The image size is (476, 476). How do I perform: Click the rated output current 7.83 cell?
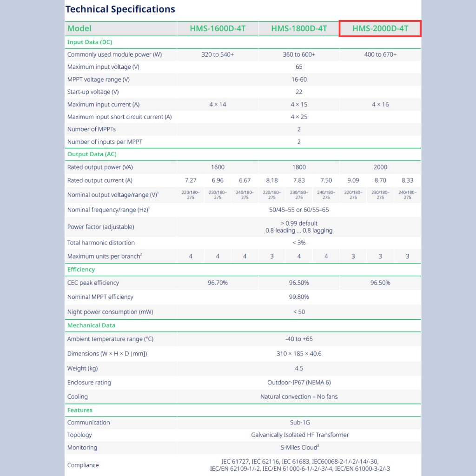coord(299,181)
